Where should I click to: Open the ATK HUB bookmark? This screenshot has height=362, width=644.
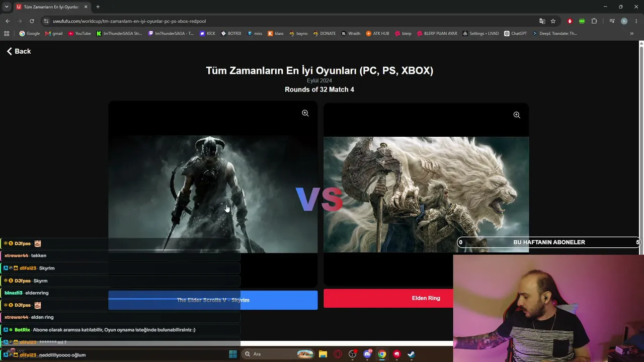coord(377,34)
